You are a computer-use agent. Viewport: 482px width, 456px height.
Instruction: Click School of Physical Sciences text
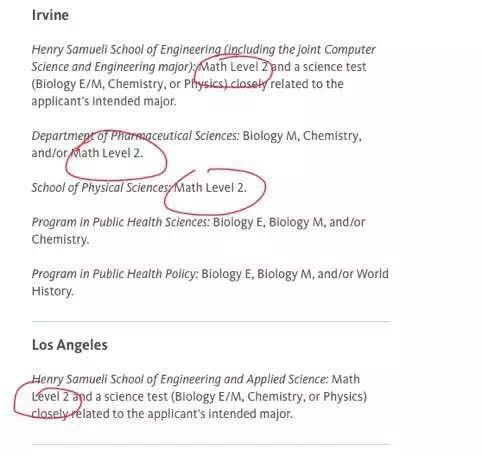[101, 188]
